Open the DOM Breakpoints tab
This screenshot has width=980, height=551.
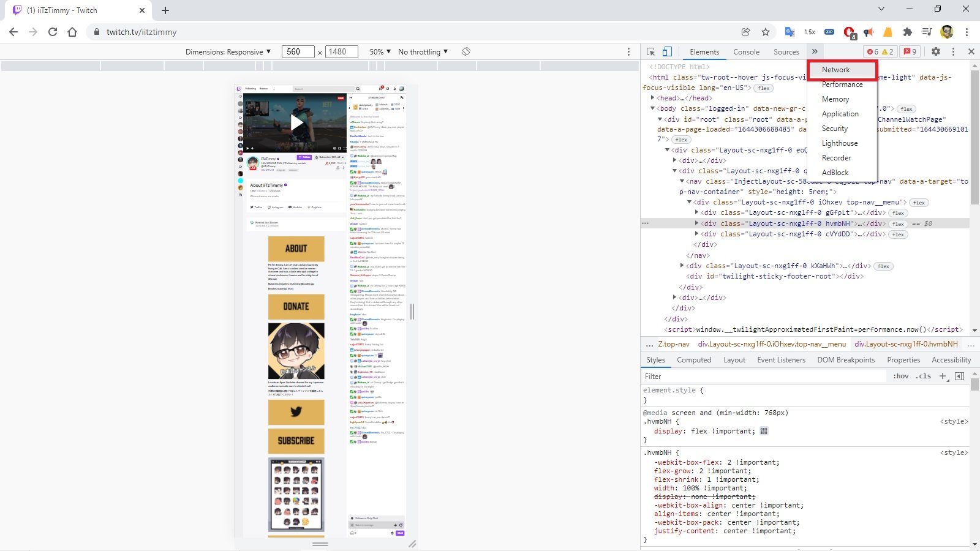[846, 360]
